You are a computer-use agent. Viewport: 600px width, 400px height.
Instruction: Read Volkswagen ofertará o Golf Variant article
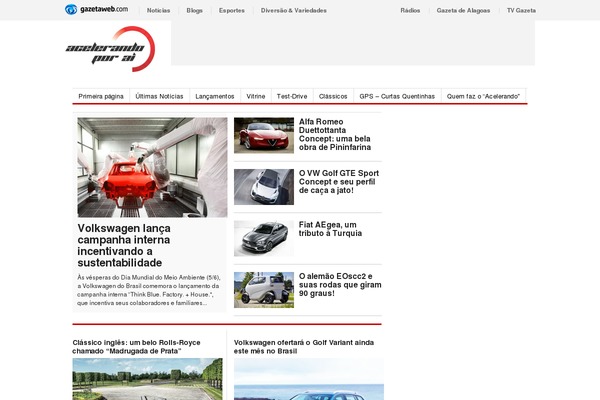[304, 347]
